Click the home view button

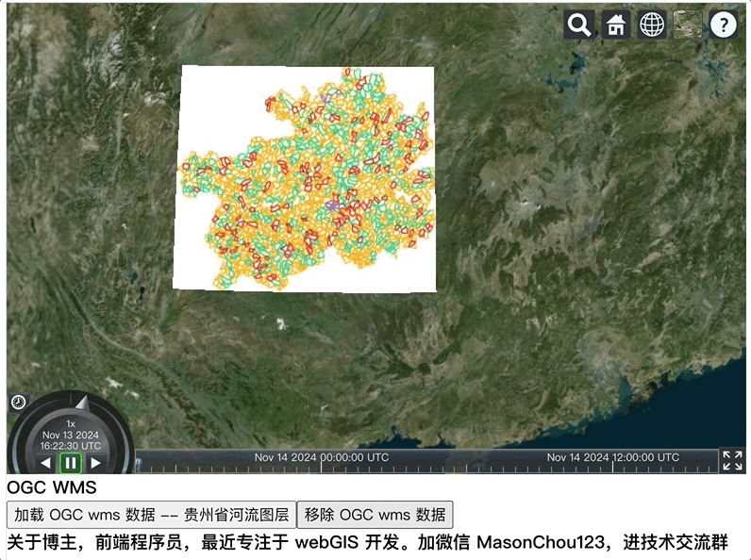tap(615, 25)
